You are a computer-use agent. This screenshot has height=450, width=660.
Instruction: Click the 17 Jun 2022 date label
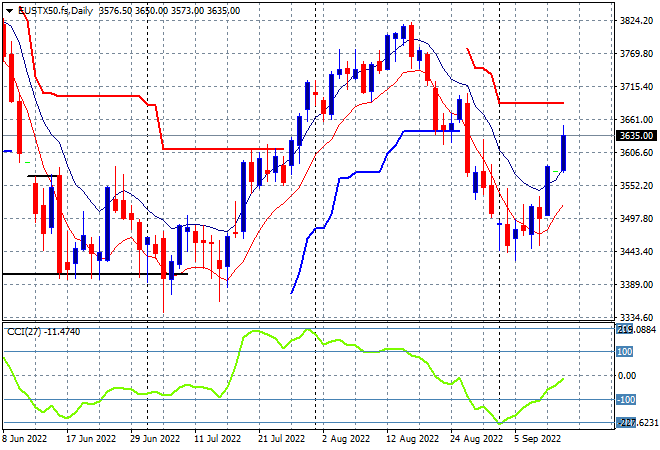pos(91,439)
